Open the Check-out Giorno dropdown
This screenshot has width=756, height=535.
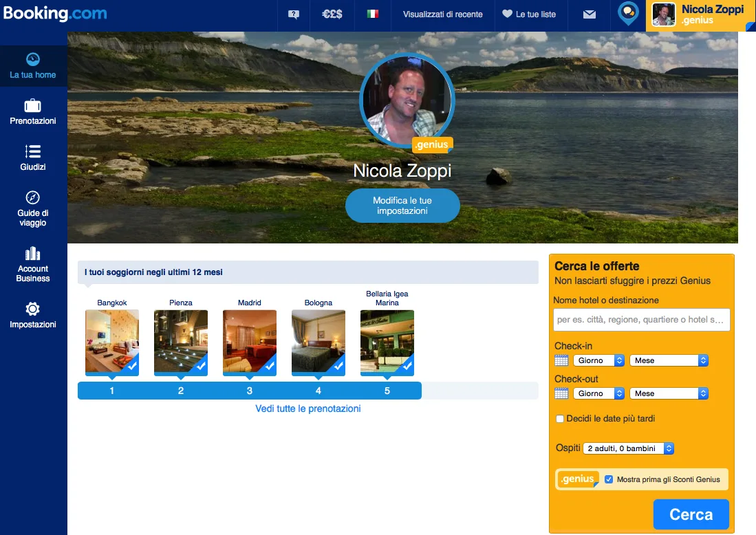(599, 394)
